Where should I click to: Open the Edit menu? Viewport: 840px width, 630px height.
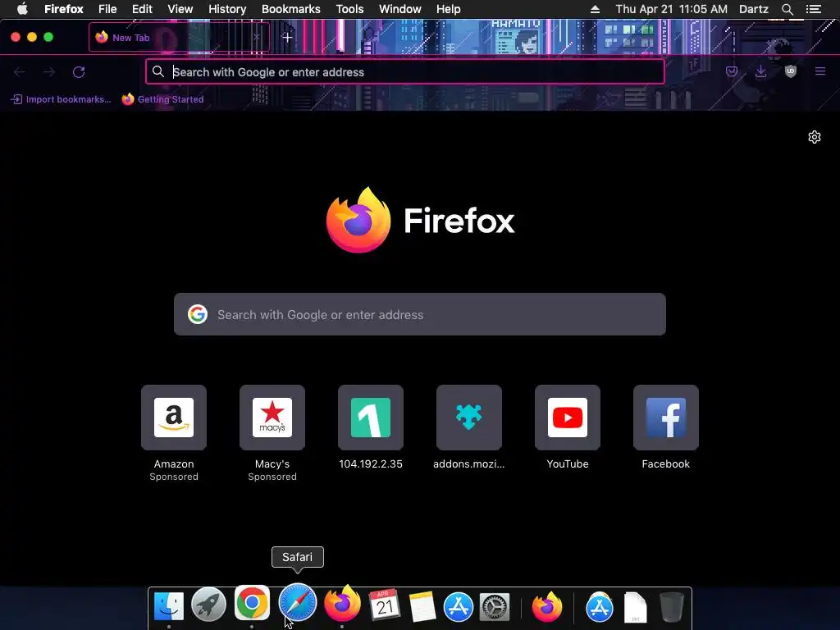(142, 9)
